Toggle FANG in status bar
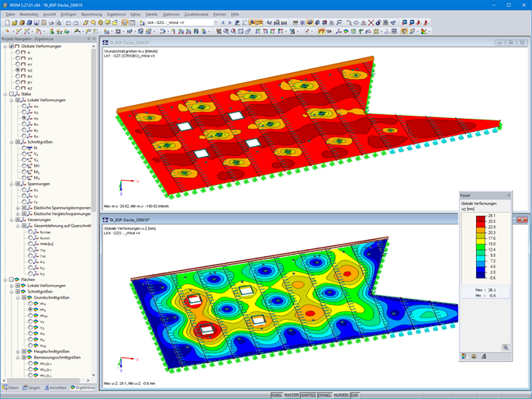Viewport: 532px width, 399px height. [277, 395]
